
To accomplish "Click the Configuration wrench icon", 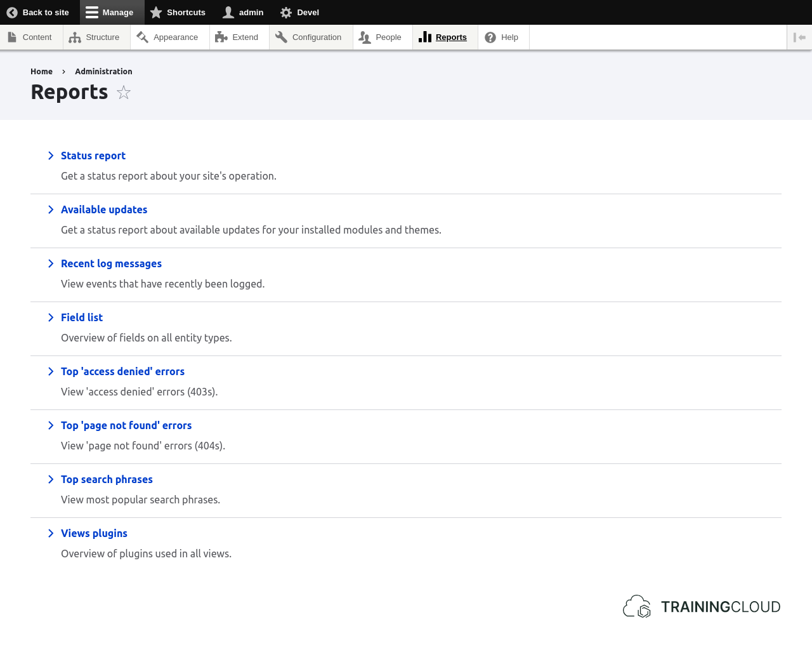I will pos(281,37).
